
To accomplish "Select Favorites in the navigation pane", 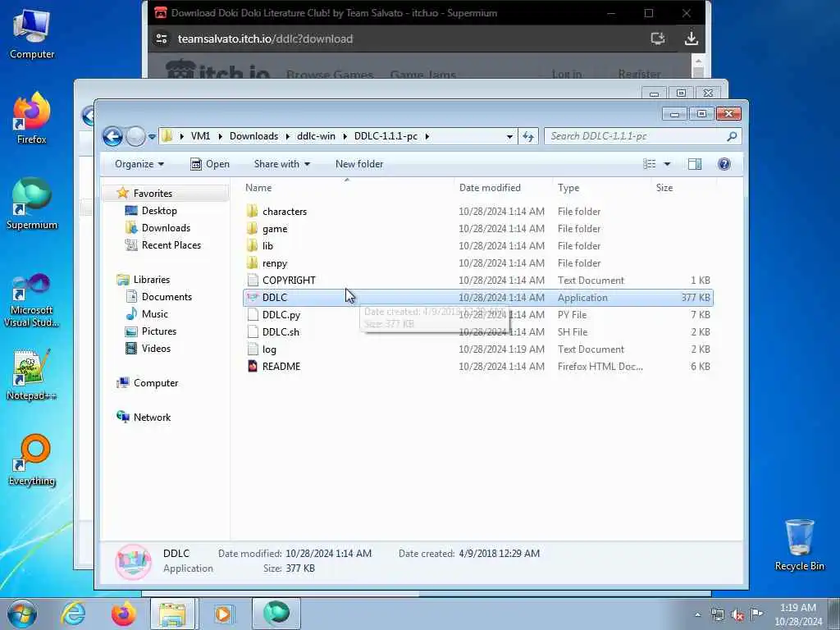I will click(153, 194).
